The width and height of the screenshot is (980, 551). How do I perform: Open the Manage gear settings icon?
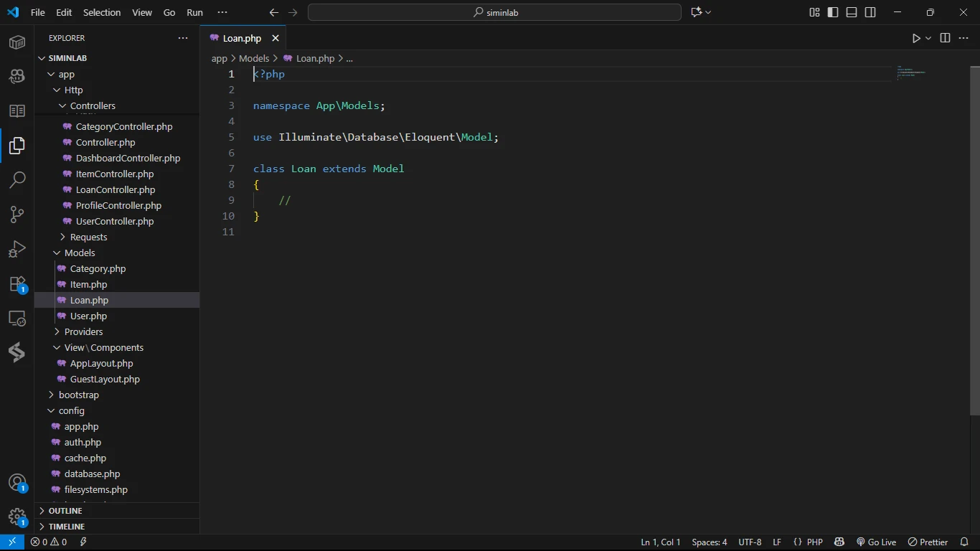[17, 517]
